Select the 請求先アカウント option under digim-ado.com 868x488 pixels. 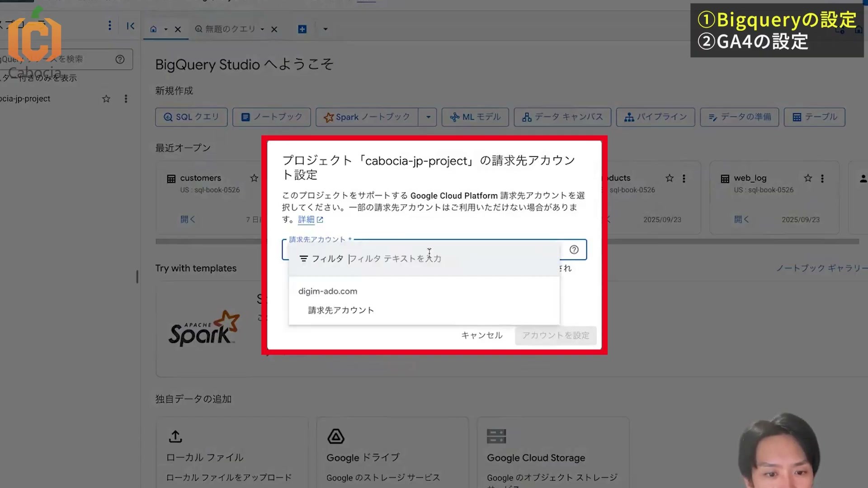click(341, 310)
